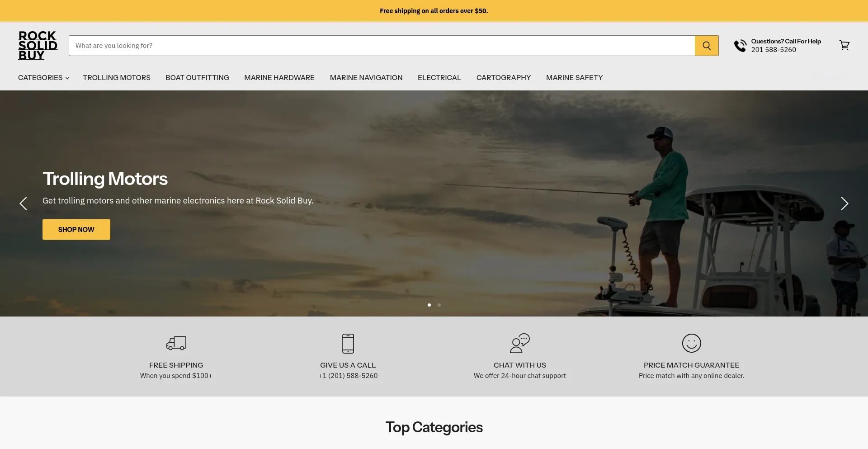The height and width of the screenshot is (449, 868).
Task: Go to next hero slide arrow
Action: pyautogui.click(x=844, y=203)
